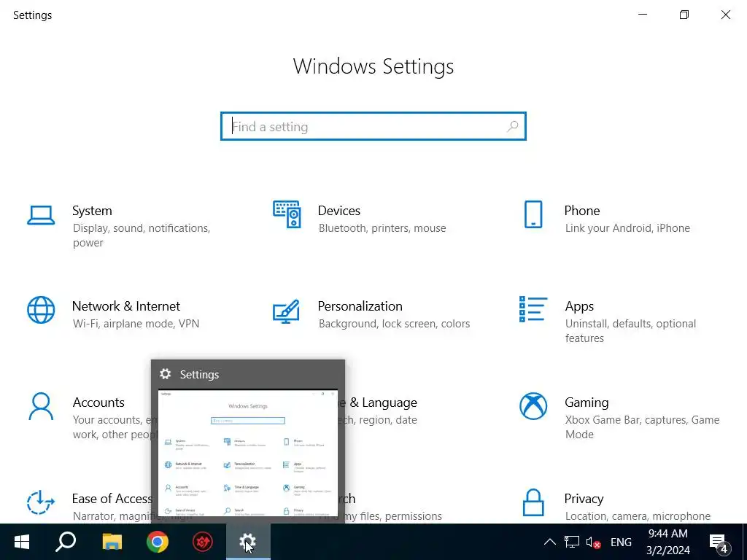Click the Settings gear on taskbar

coord(248,542)
